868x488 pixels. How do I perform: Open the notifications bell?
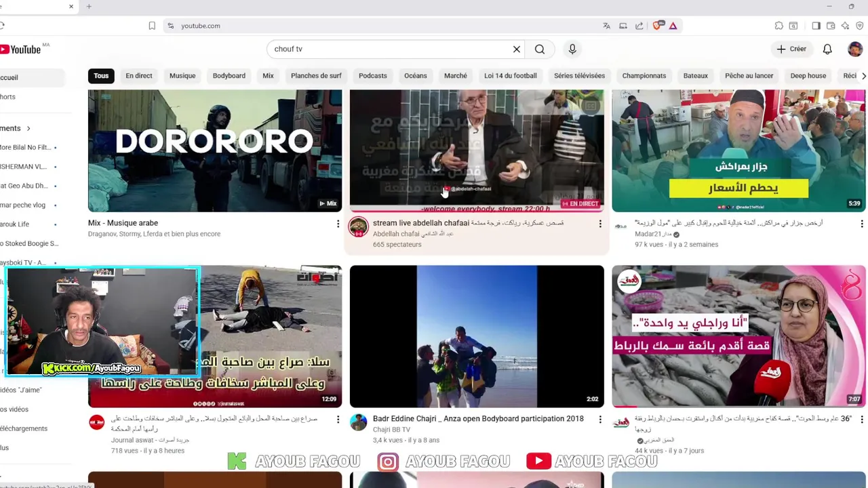tap(827, 49)
